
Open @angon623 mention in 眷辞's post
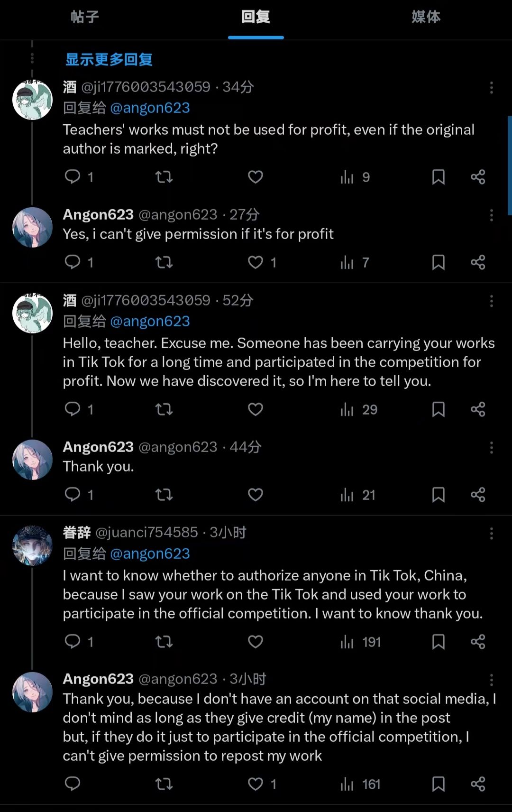tap(150, 554)
